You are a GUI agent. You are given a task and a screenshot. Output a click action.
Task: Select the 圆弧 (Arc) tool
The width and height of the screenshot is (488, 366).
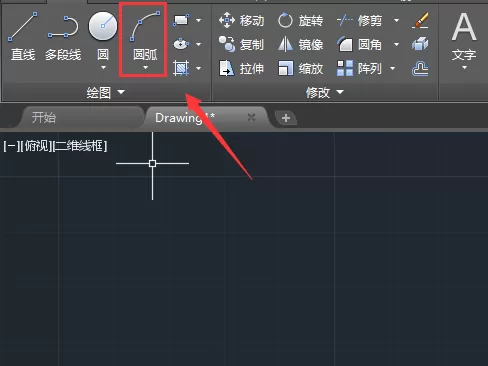click(145, 35)
